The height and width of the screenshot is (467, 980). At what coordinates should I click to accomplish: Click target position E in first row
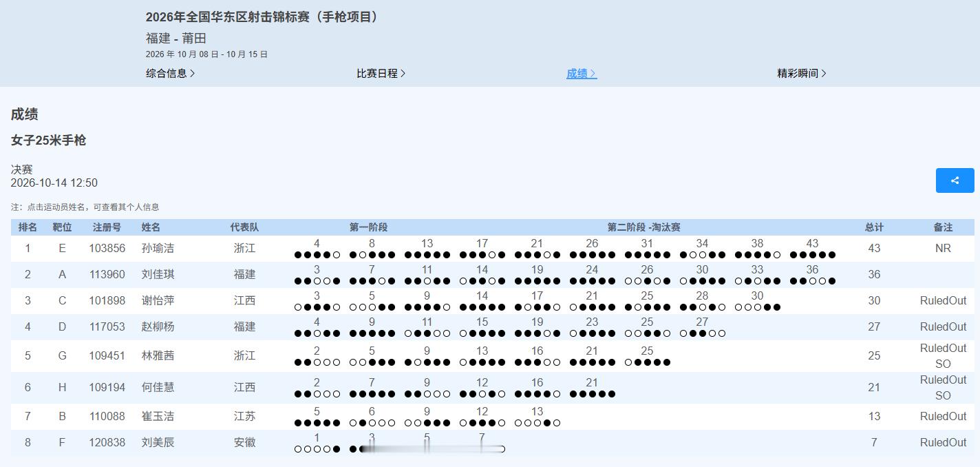point(62,248)
